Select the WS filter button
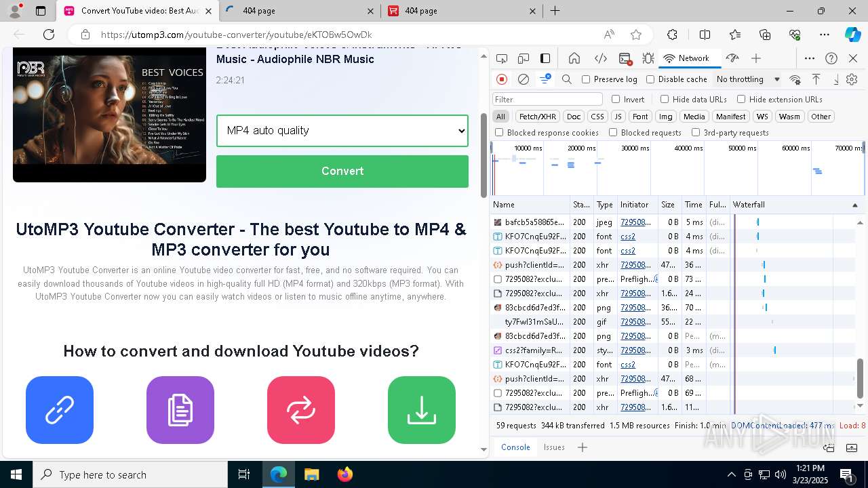Image resolution: width=868 pixels, height=488 pixels. 762,117
